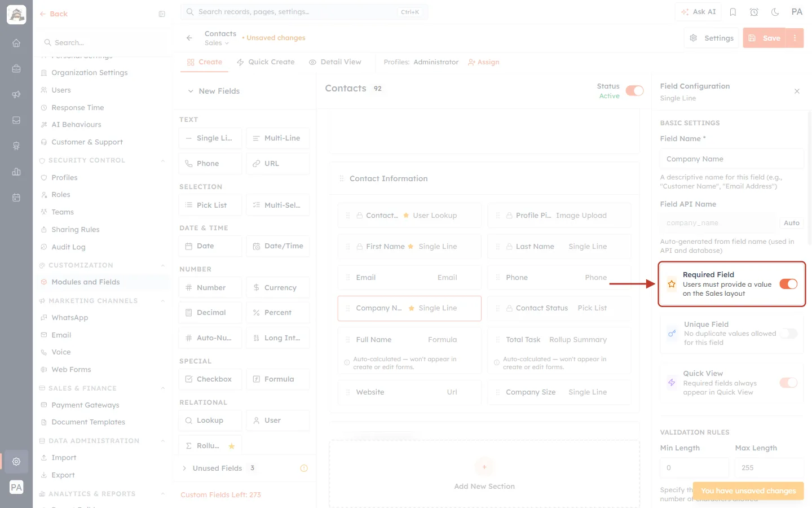Click the calendar icon in the left rail
Screen dimensions: 812x508
(16, 198)
